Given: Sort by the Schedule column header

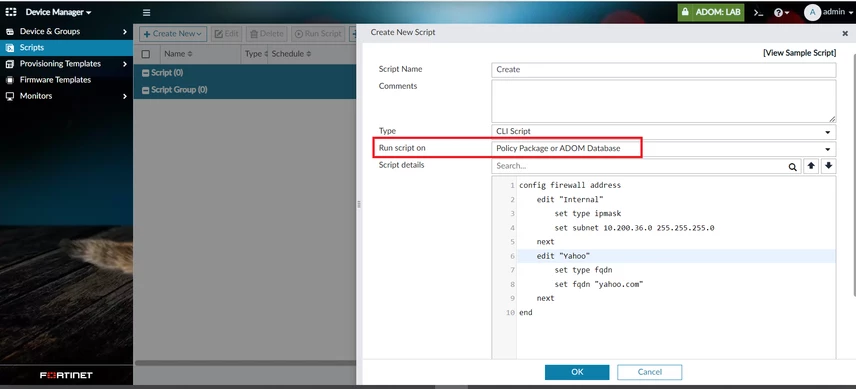Looking at the screenshot, I should point(292,54).
